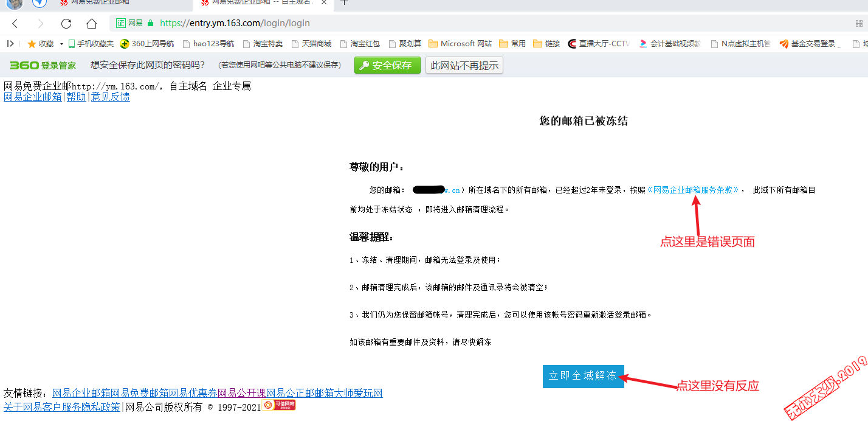Open footer link 网易免费邮箱
868x421 pixels.
point(140,393)
